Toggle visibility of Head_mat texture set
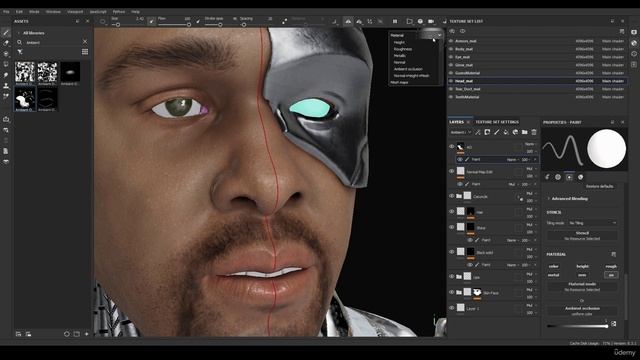This screenshot has width=640, height=360. pyautogui.click(x=451, y=81)
